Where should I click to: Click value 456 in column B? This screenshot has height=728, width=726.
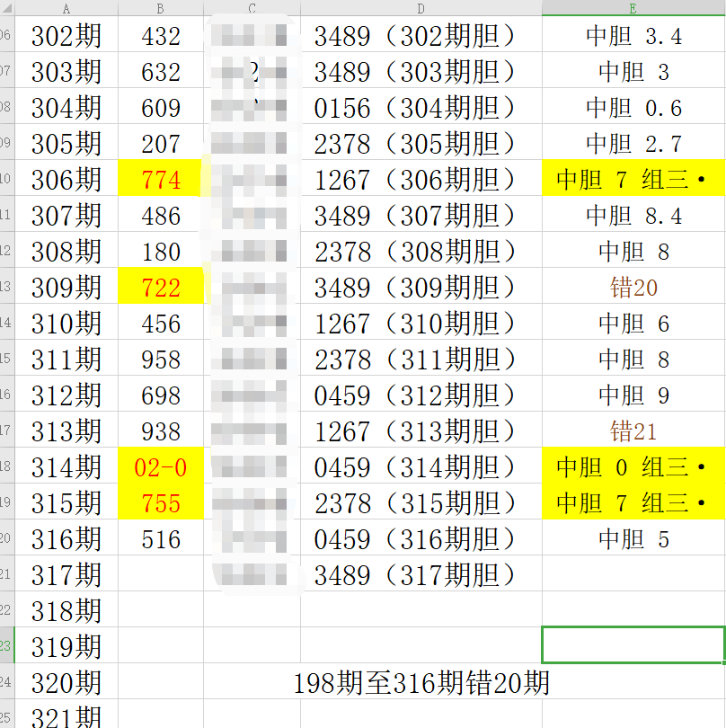(x=161, y=324)
